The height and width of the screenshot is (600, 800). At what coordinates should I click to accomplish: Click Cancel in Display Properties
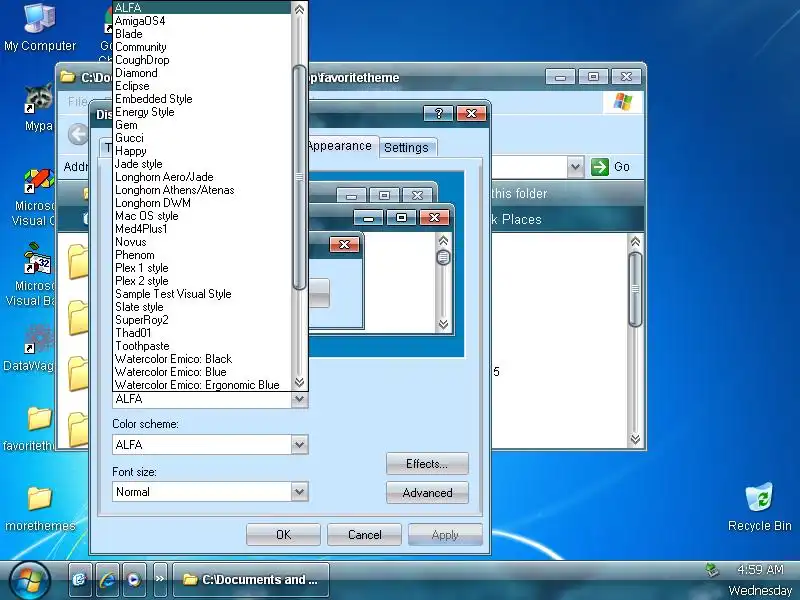[364, 535]
